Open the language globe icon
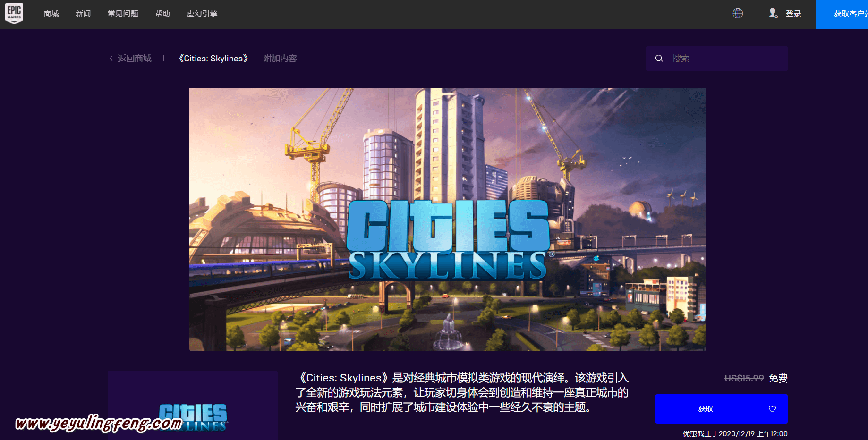This screenshot has width=868, height=440. pyautogui.click(x=738, y=14)
